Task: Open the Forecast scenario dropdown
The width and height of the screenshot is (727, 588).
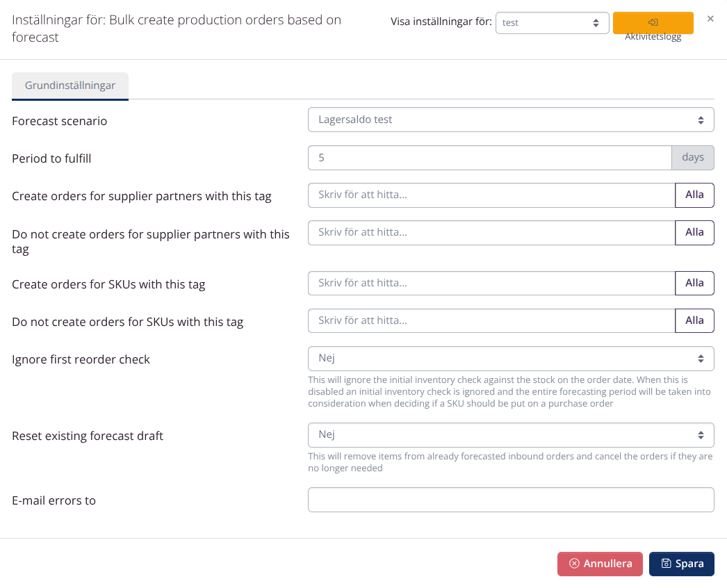Action: (x=511, y=120)
